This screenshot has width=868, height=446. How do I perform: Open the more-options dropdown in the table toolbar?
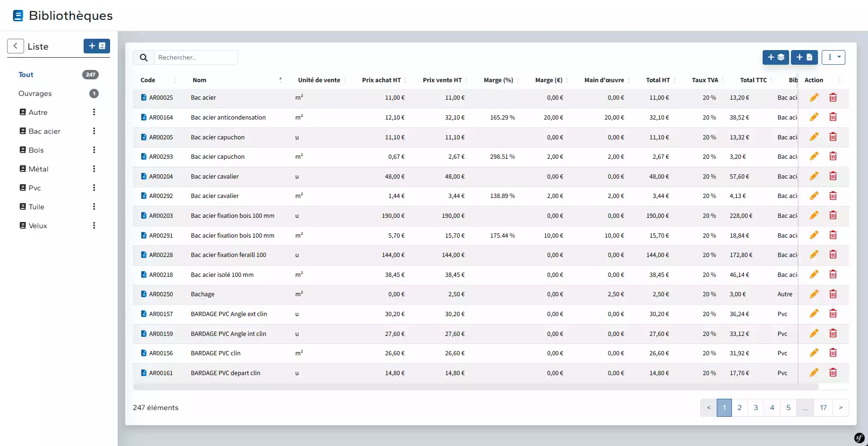pos(834,57)
